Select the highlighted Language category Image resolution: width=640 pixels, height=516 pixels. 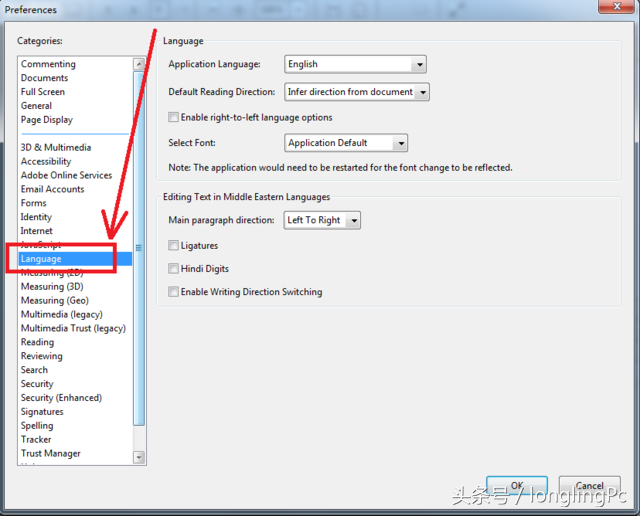[x=76, y=259]
